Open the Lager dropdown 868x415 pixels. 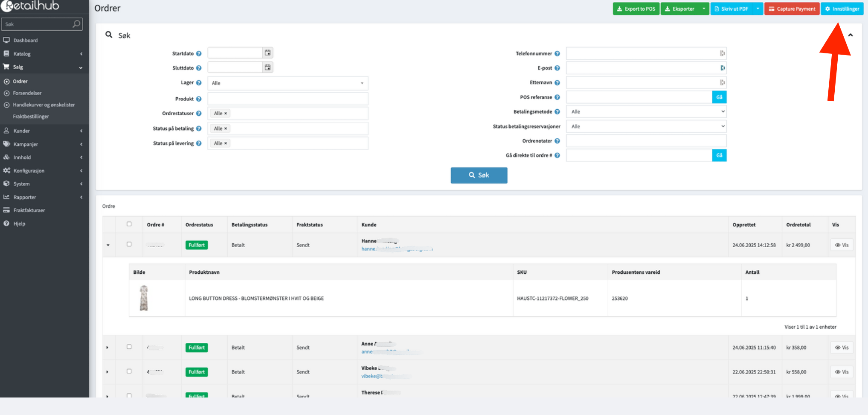(287, 83)
